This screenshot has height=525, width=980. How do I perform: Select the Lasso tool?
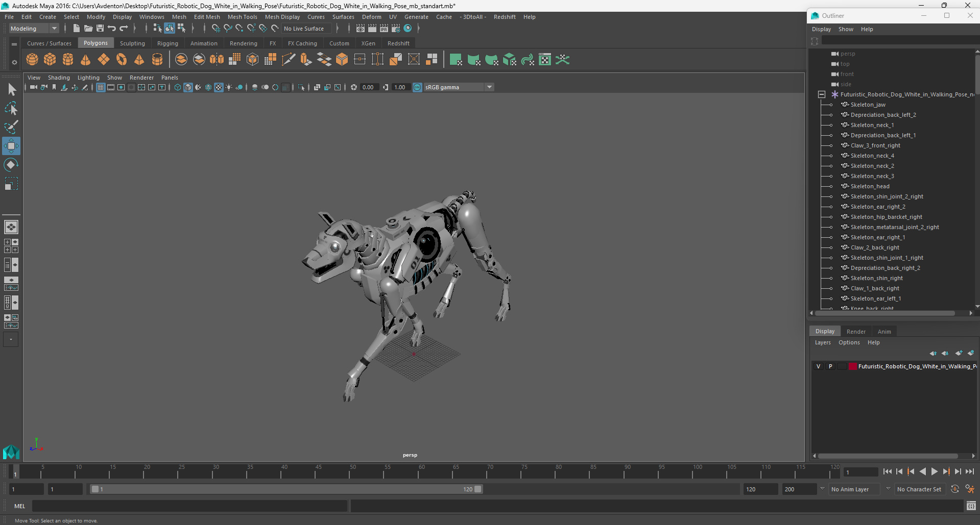(x=11, y=108)
